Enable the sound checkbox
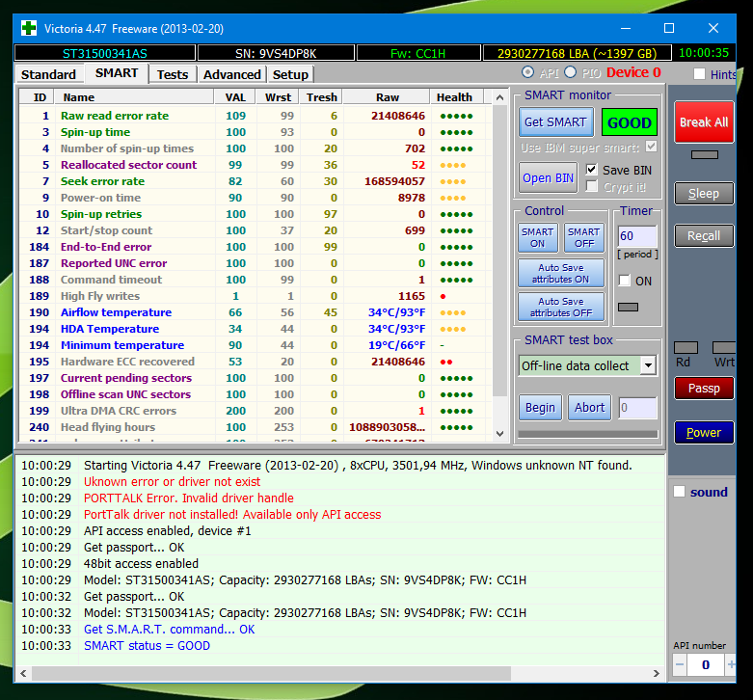 680,492
